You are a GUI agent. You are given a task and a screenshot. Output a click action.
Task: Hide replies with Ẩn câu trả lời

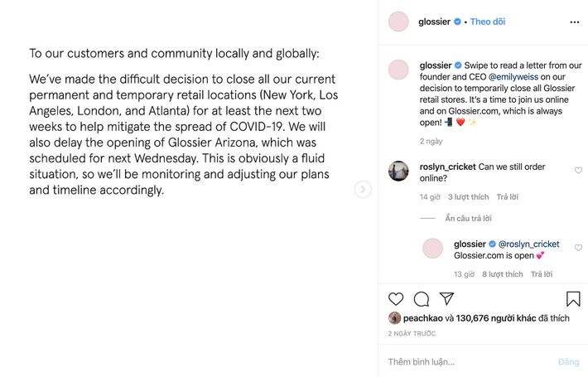pos(468,218)
